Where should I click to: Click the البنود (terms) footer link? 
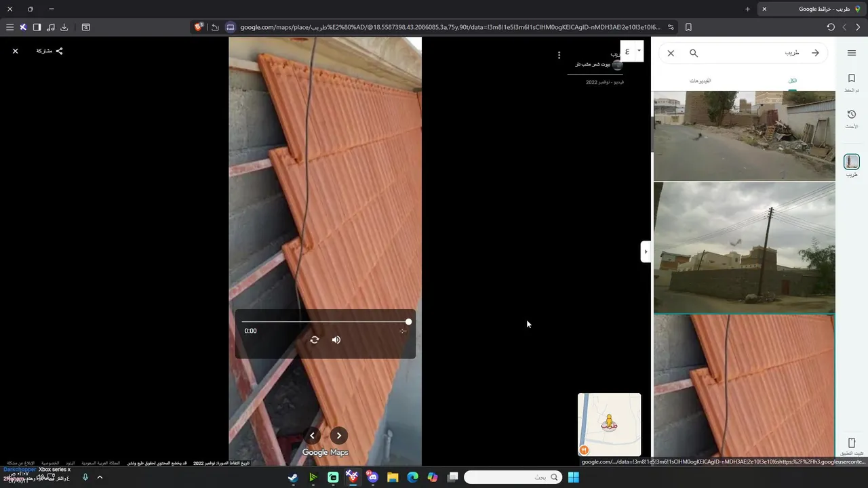(x=71, y=463)
